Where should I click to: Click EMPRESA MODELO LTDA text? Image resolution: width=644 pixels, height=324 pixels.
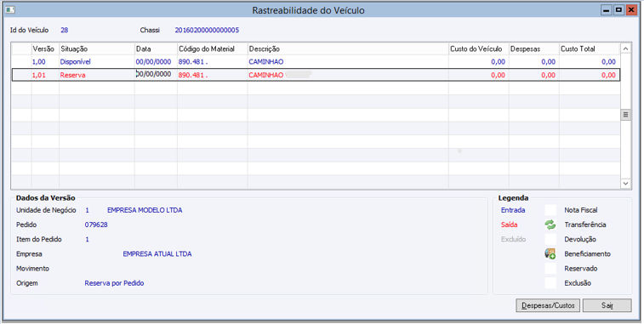pos(145,210)
